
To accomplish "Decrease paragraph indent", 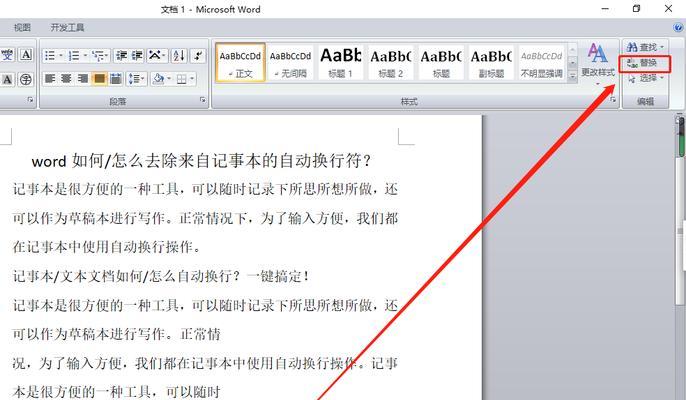I will pyautogui.click(x=122, y=55).
